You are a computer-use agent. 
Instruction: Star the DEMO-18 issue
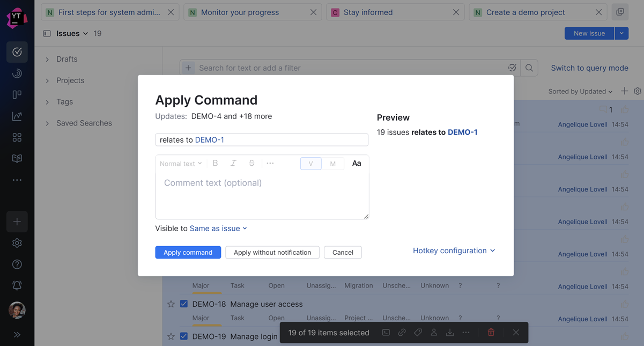click(171, 304)
